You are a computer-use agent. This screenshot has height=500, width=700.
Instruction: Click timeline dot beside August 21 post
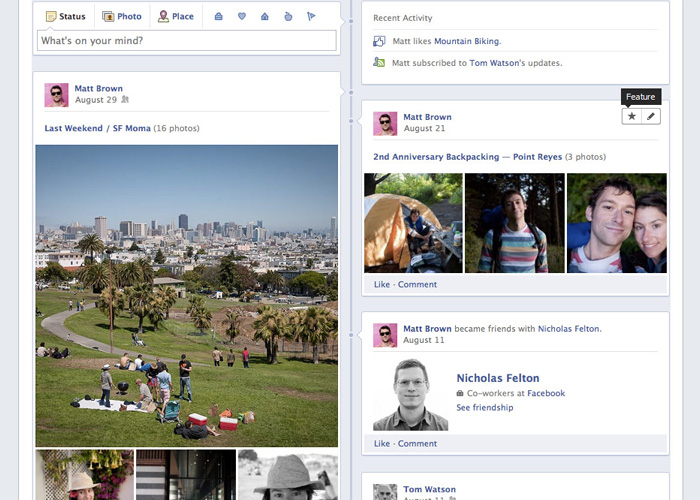(x=351, y=121)
